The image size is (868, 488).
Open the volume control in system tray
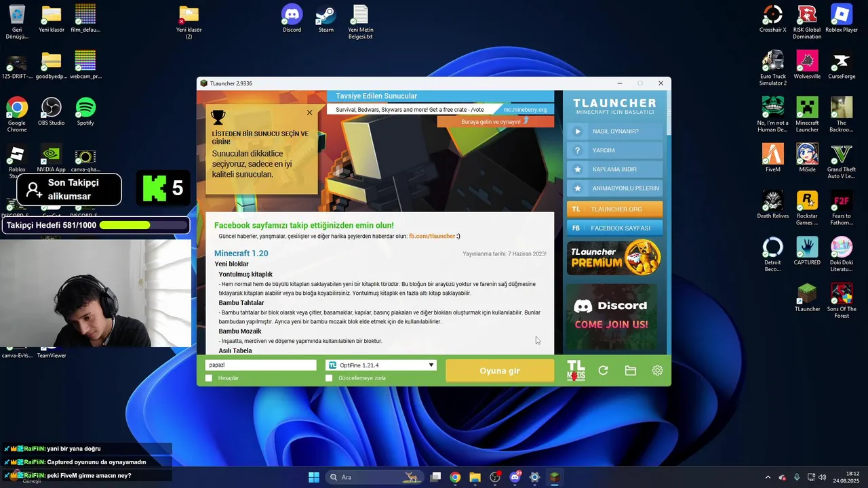(x=822, y=477)
